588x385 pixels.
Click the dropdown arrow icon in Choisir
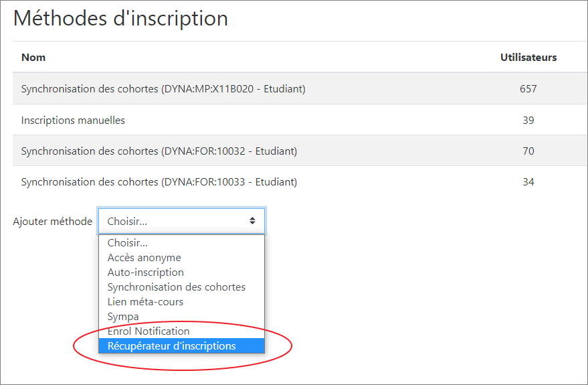click(252, 221)
